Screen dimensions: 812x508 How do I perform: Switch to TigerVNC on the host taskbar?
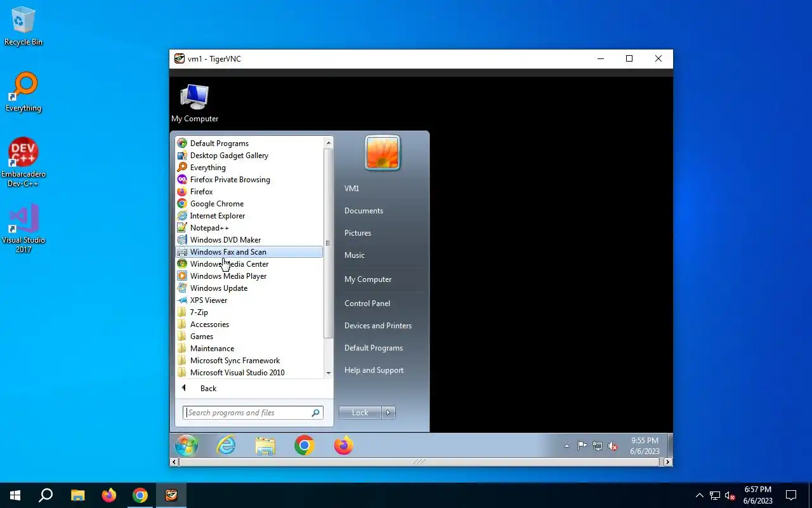(171, 495)
